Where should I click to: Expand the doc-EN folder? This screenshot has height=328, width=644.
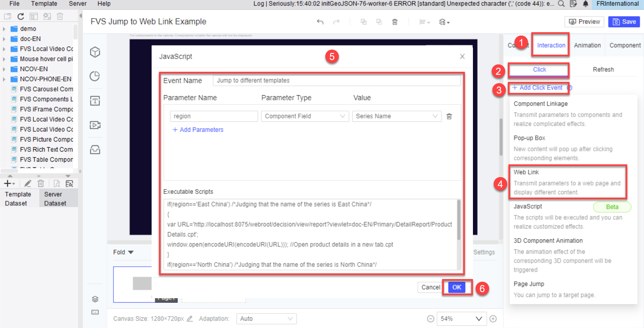pos(4,39)
